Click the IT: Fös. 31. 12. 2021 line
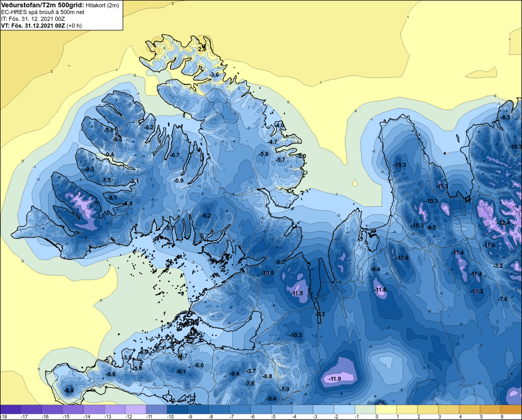The height and width of the screenshot is (420, 522). coord(33,19)
